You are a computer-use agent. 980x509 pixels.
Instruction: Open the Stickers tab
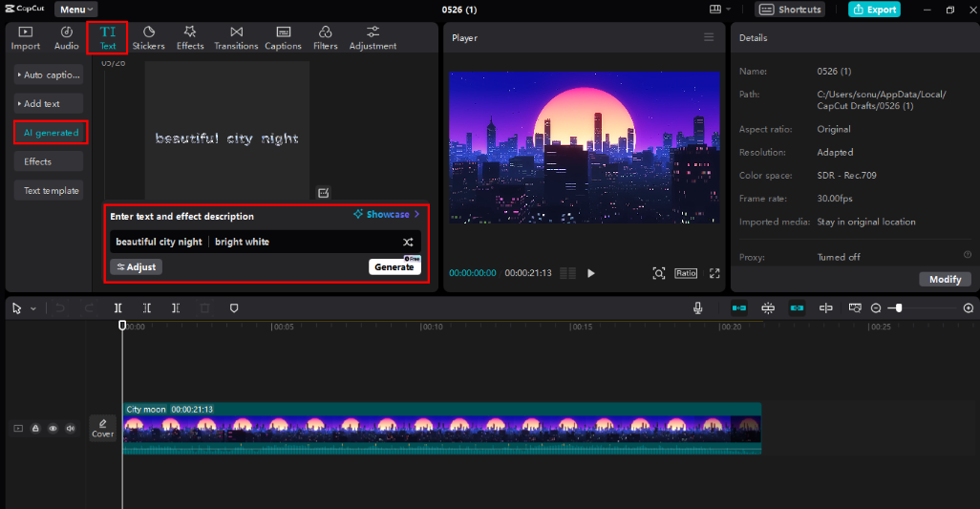point(149,38)
